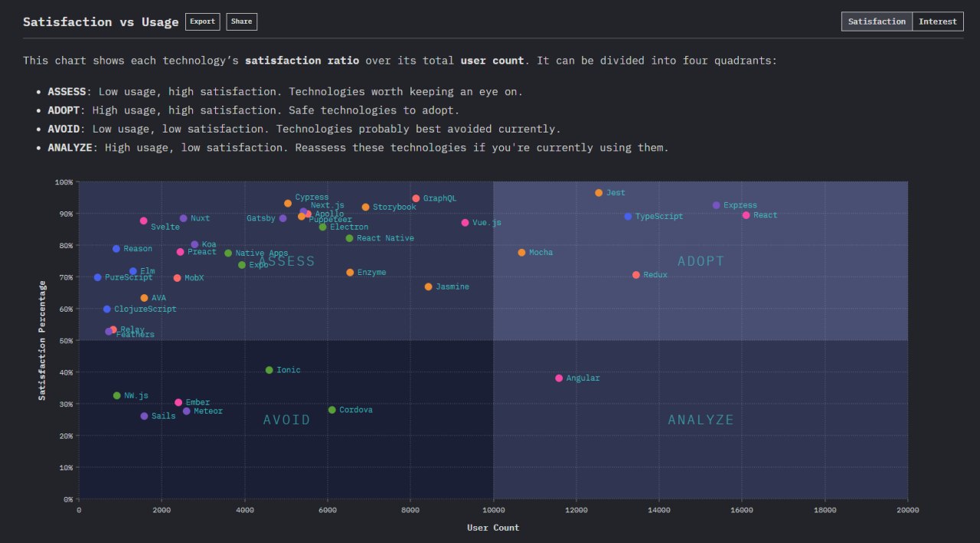This screenshot has width=980, height=543.
Task: Select the NW.js data point
Action: [117, 396]
